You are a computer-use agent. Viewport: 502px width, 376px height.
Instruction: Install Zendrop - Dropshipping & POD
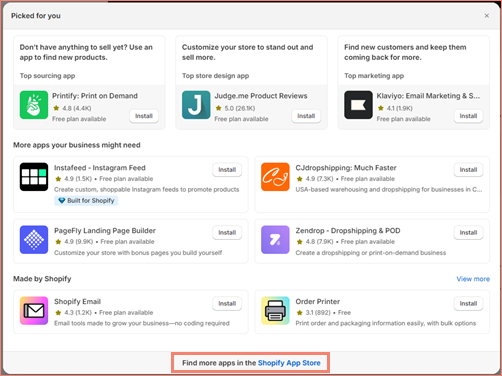(468, 233)
